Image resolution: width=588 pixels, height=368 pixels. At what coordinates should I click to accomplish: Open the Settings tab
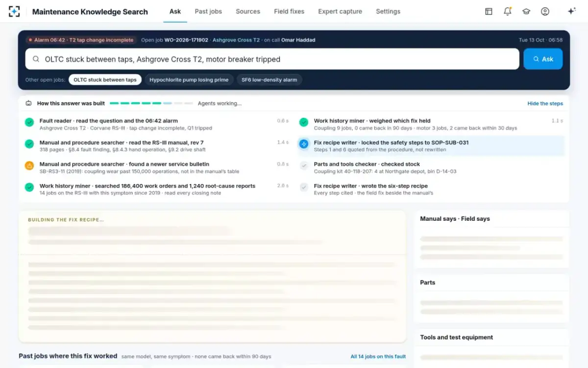(388, 11)
